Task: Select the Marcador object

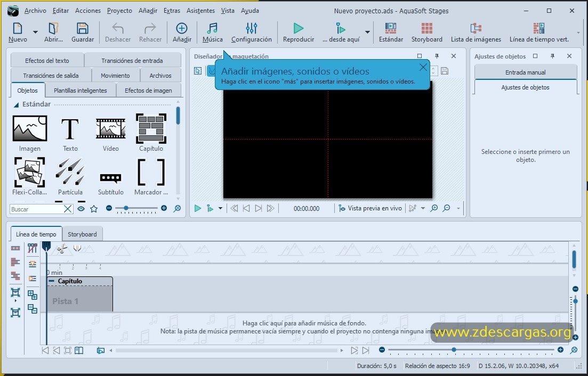Action: coord(151,176)
